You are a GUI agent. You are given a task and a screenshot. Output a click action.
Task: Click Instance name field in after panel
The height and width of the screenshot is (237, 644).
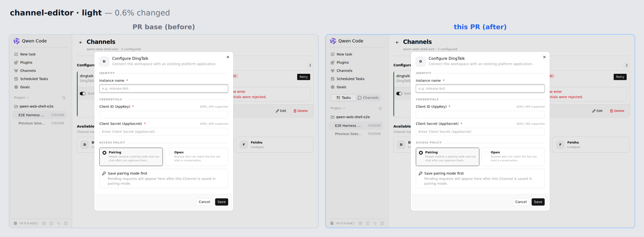[480, 89]
